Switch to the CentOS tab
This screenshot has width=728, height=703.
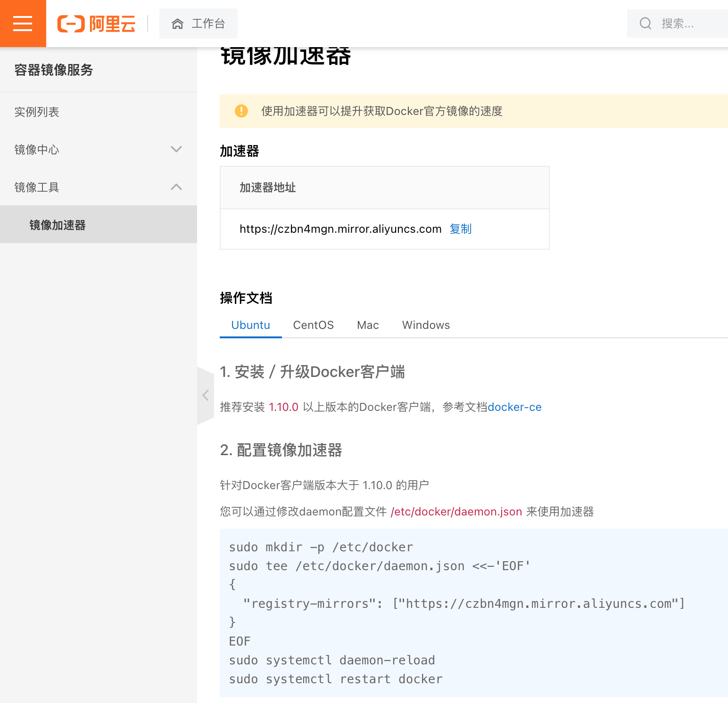tap(313, 325)
